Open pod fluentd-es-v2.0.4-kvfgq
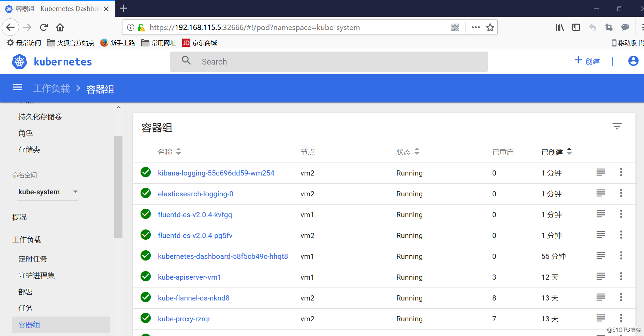The width and height of the screenshot is (644, 336). point(195,215)
